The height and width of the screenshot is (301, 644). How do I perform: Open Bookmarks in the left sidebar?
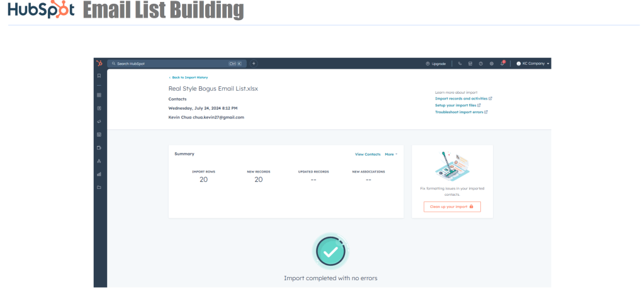pyautogui.click(x=99, y=76)
